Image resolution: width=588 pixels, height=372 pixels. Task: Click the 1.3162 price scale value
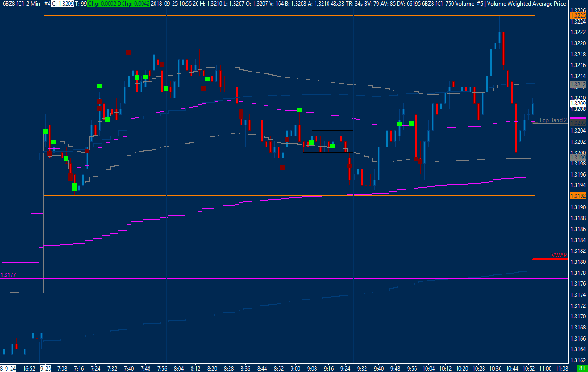(x=578, y=360)
